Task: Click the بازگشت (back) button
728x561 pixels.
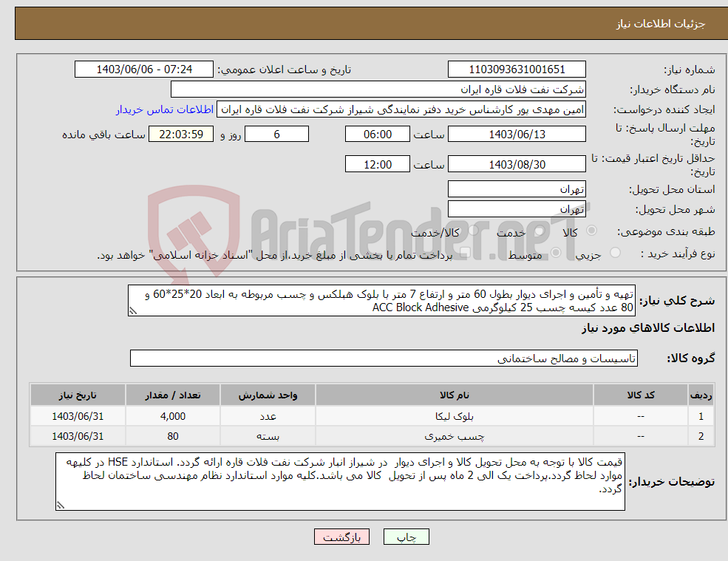Action: pos(341,537)
